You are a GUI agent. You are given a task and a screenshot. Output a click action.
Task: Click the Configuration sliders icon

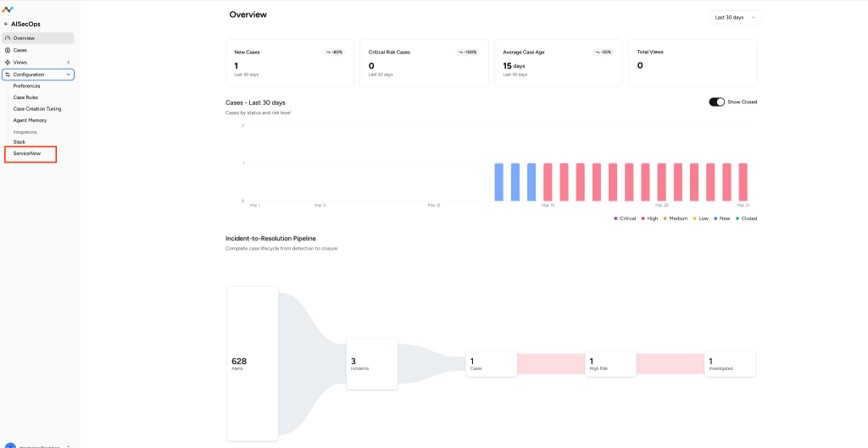tap(8, 75)
